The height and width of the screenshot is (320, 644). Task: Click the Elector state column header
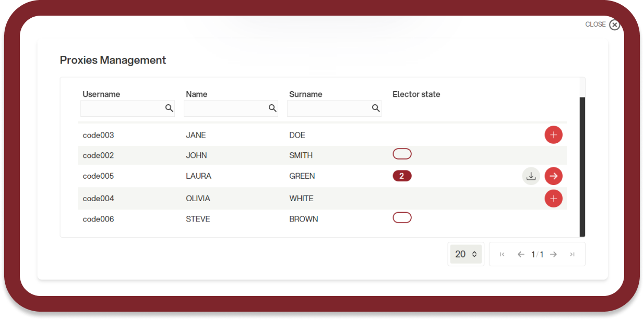(416, 94)
